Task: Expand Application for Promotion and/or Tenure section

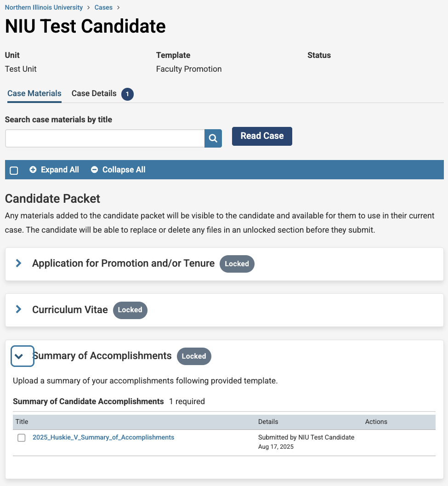Action: click(x=19, y=263)
